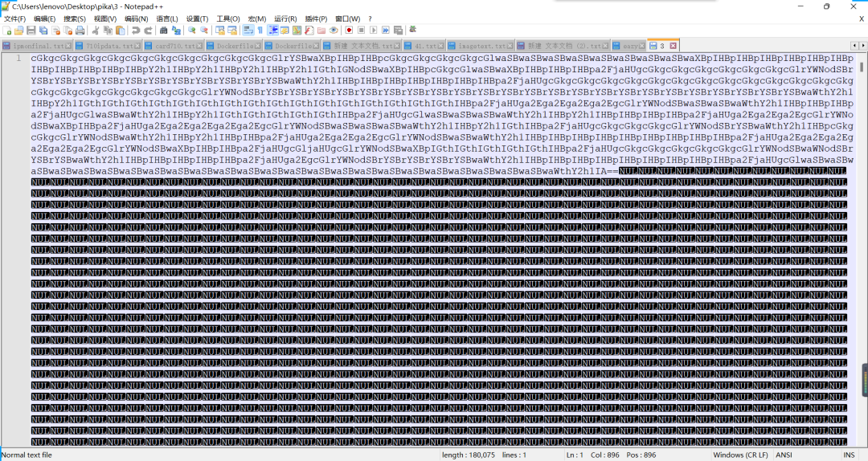Expand the 窗口(W) menu
The width and height of the screenshot is (868, 461).
click(x=347, y=18)
